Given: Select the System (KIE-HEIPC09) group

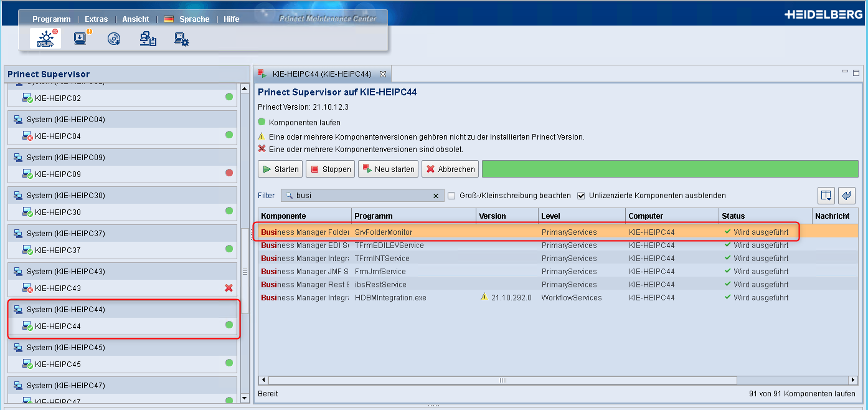Looking at the screenshot, I should (122, 158).
